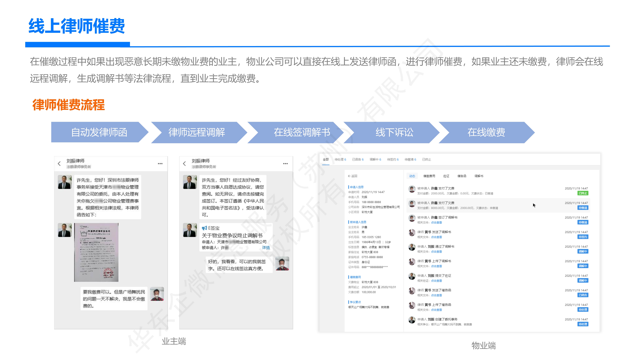Select the 动态 sub-tab
This screenshot has width=644, height=362.
412,176
